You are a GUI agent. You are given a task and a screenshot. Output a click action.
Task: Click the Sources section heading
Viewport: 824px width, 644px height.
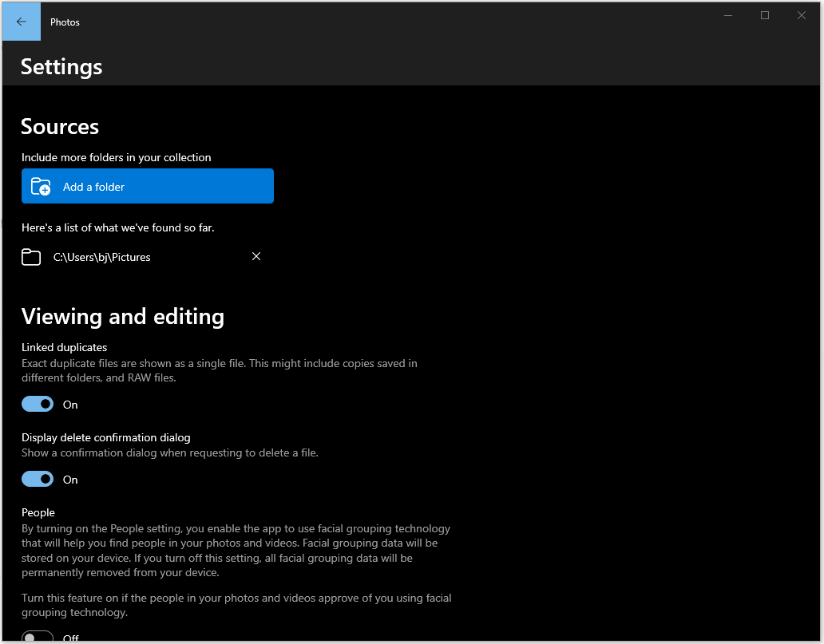(60, 127)
